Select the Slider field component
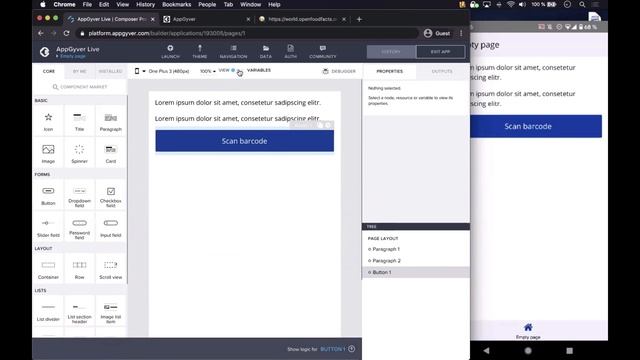 pyautogui.click(x=48, y=228)
